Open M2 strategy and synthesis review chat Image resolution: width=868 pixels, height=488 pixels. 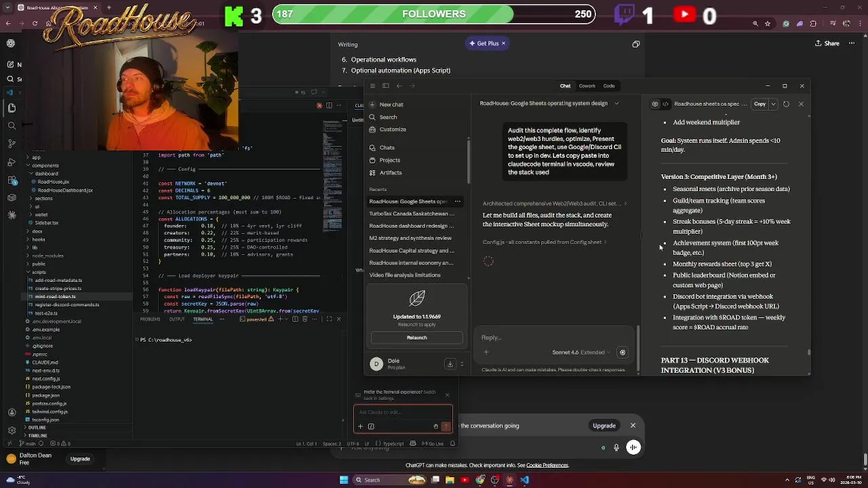pos(412,238)
